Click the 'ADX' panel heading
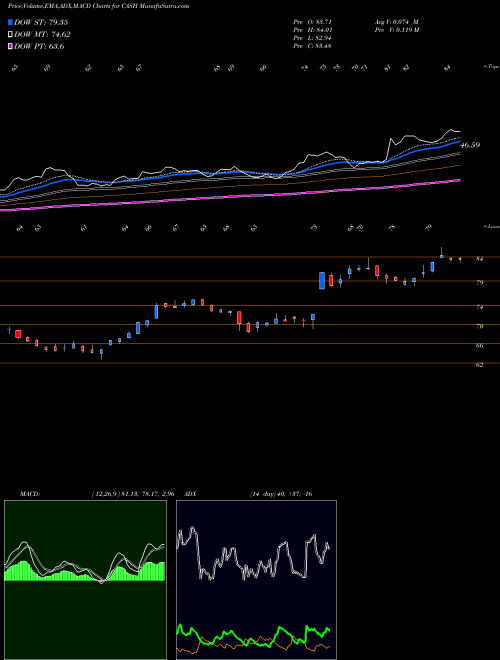Image resolution: width=500 pixels, height=660 pixels. click(x=191, y=494)
